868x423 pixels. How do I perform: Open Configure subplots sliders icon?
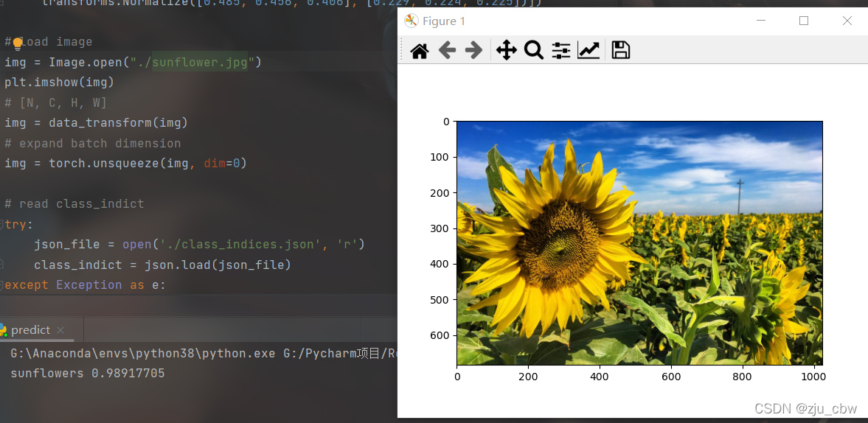(560, 50)
